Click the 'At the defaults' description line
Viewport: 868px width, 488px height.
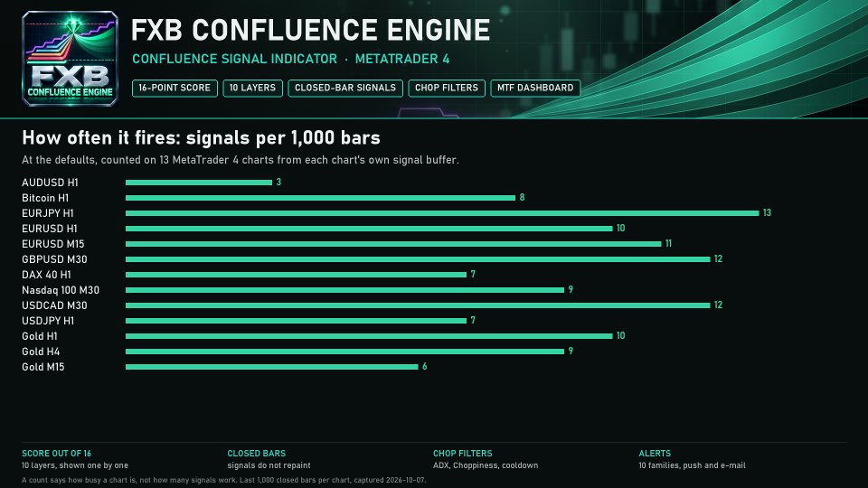tap(241, 160)
